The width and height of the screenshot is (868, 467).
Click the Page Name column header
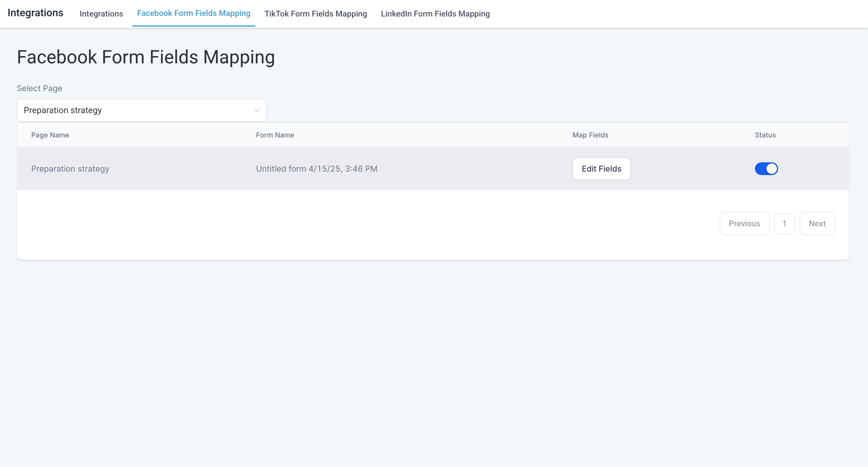(x=50, y=135)
